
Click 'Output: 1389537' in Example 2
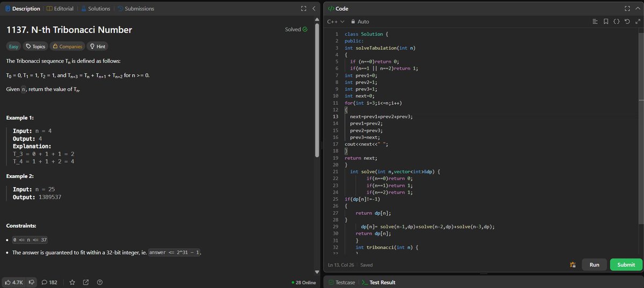click(37, 197)
